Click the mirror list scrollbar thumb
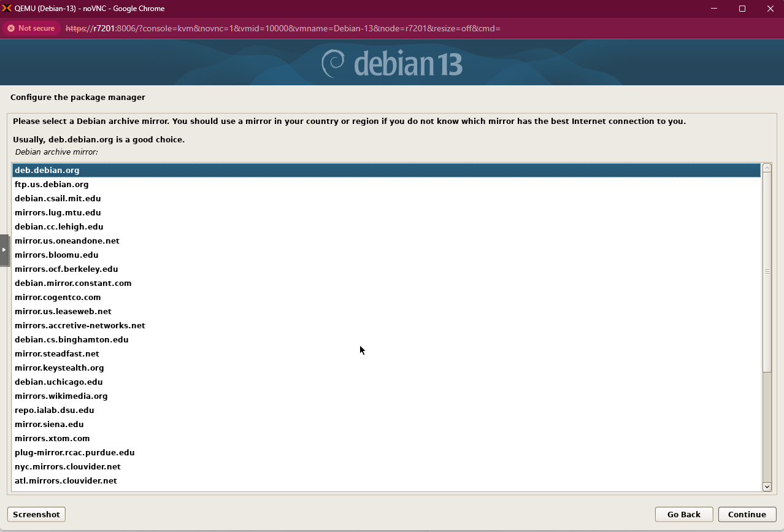784x532 pixels. pyautogui.click(x=767, y=271)
